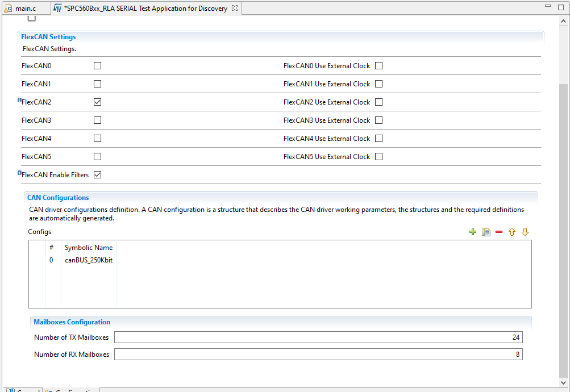Uncheck the FlexCAN2 checkbox
Screen dimensions: 570x392
coord(97,102)
